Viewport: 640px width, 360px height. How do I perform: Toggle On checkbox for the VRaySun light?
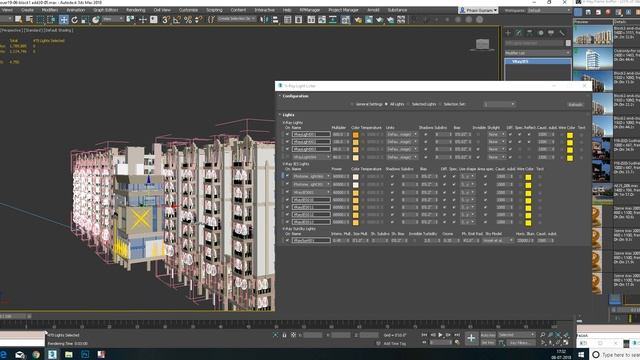click(287, 240)
